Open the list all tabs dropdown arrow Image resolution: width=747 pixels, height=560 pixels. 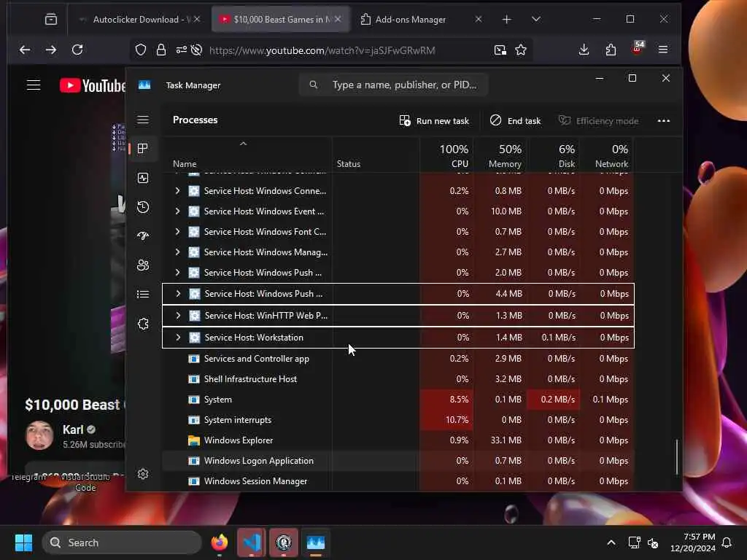tap(536, 19)
